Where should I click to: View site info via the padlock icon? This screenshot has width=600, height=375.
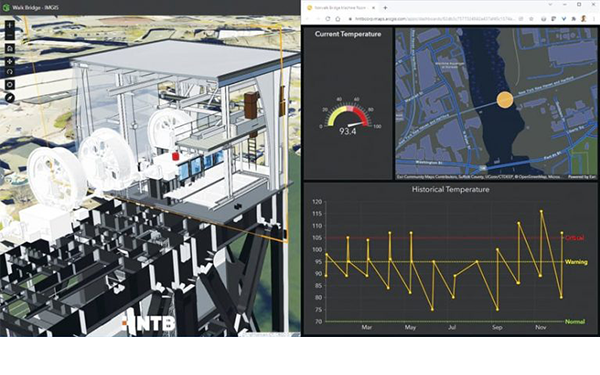350,19
